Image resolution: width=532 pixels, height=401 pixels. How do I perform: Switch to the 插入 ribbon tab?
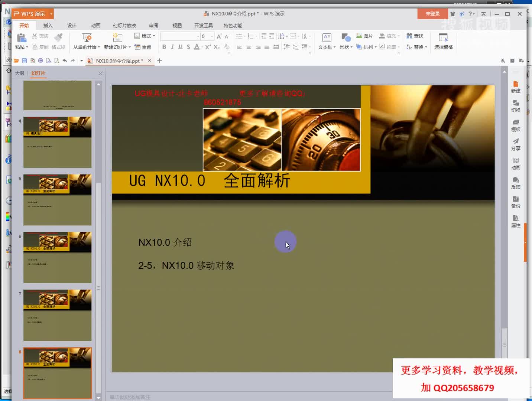tap(48, 25)
